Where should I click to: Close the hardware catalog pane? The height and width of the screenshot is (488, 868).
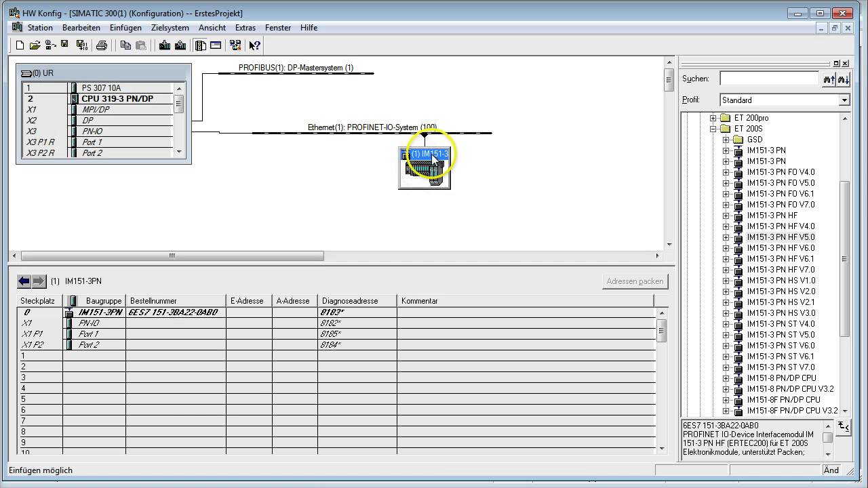pyautogui.click(x=845, y=63)
